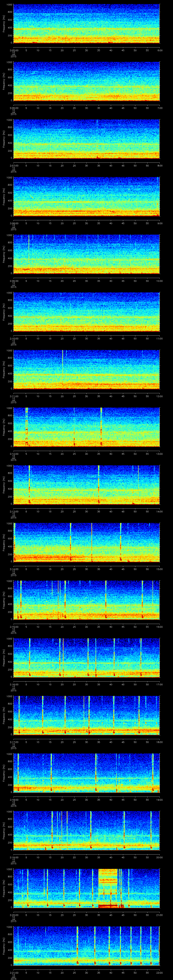Click the 6:00 end time label
Viewport: 173px width, 980px height.
click(160, 50)
